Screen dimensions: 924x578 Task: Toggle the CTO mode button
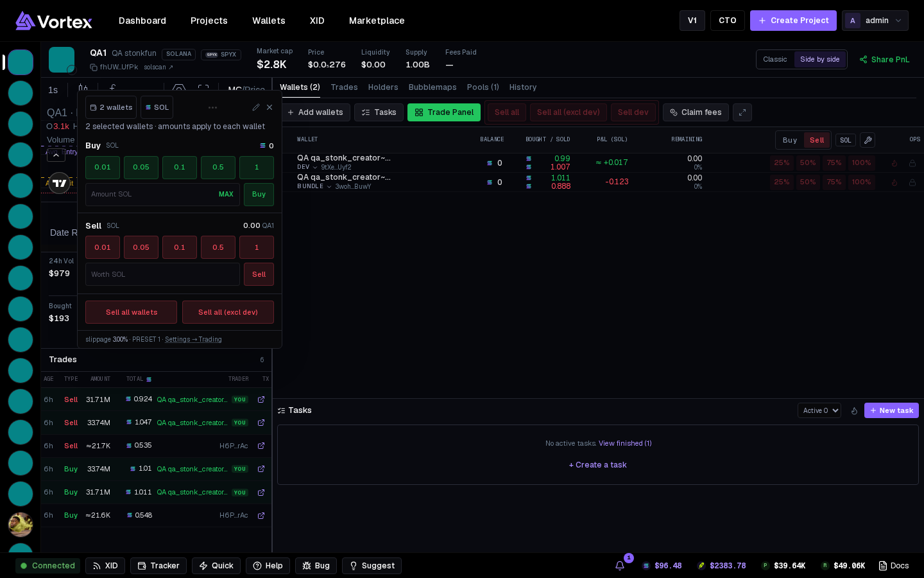click(728, 21)
